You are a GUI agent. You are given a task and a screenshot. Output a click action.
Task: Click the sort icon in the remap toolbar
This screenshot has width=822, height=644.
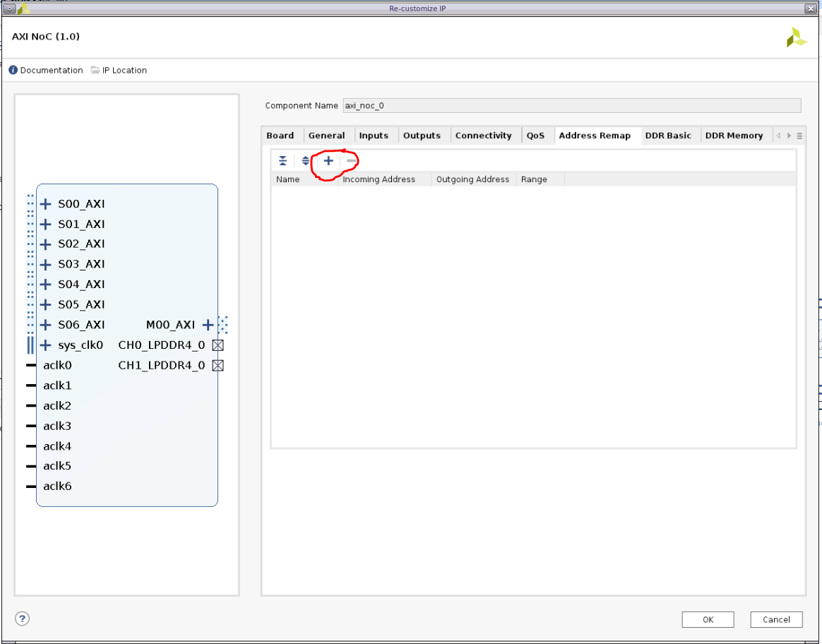coord(305,160)
